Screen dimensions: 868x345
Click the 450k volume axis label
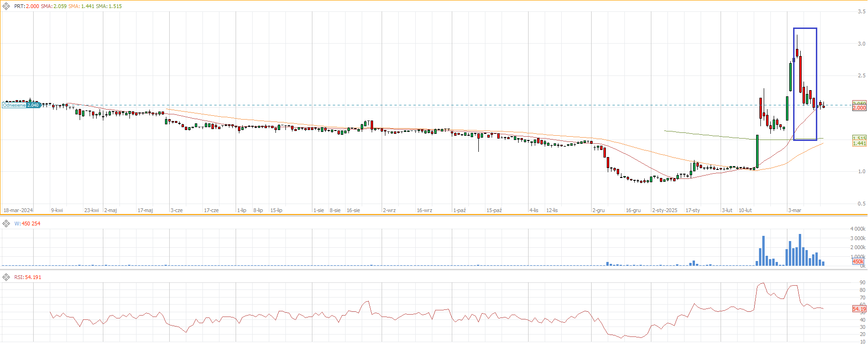[x=858, y=261]
